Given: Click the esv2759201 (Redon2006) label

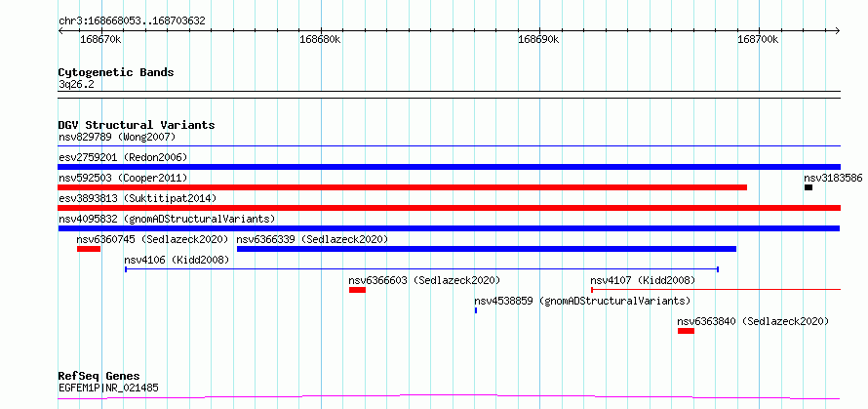Looking at the screenshot, I should (123, 157).
